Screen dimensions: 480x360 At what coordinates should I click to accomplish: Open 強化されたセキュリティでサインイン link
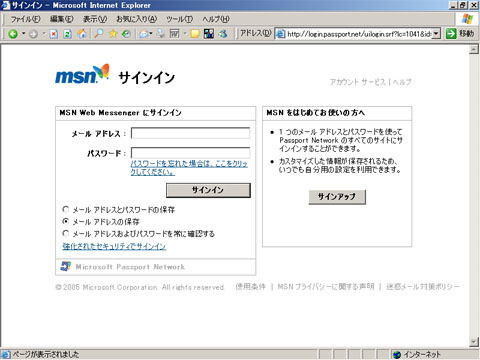click(x=114, y=246)
